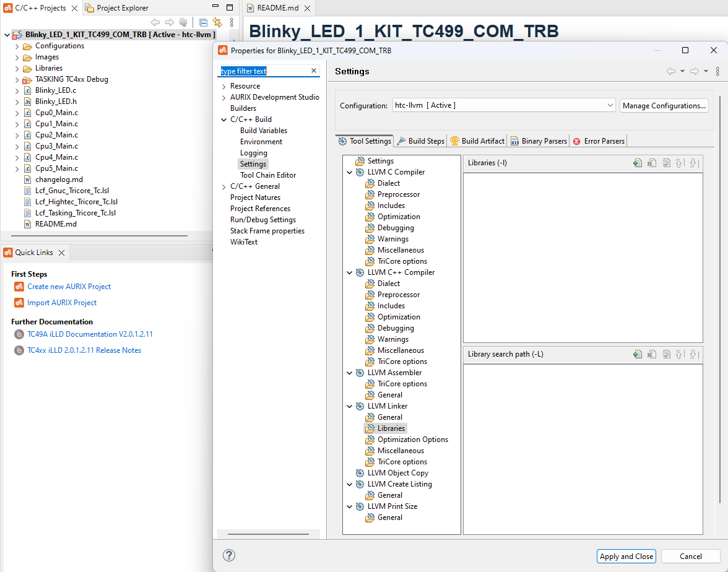Screen dimensions: 728x572
Task: Open the Quick Links view help icon
Action: click(x=10, y=252)
